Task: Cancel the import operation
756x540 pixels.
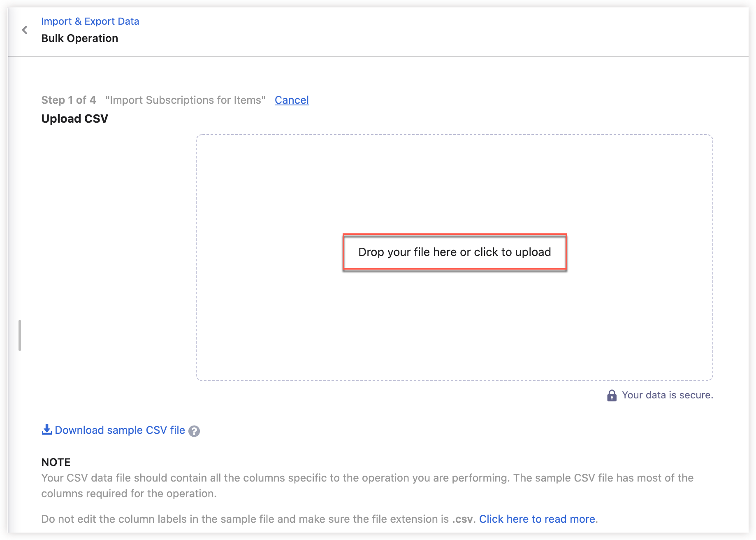Action: point(292,100)
